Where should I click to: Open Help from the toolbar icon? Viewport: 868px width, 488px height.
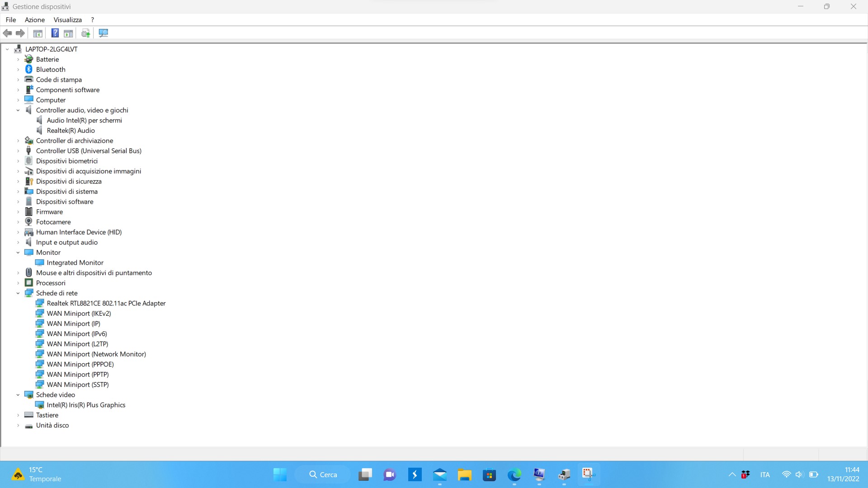click(55, 33)
